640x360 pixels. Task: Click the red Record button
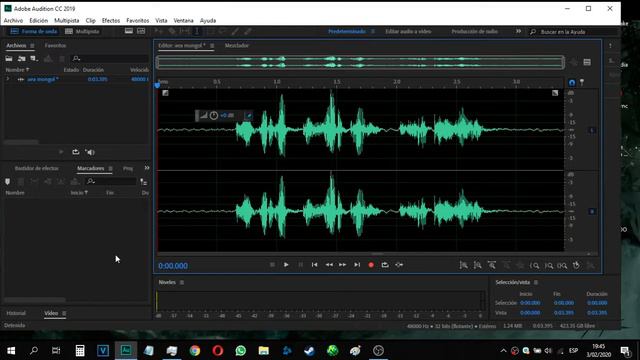pos(371,265)
